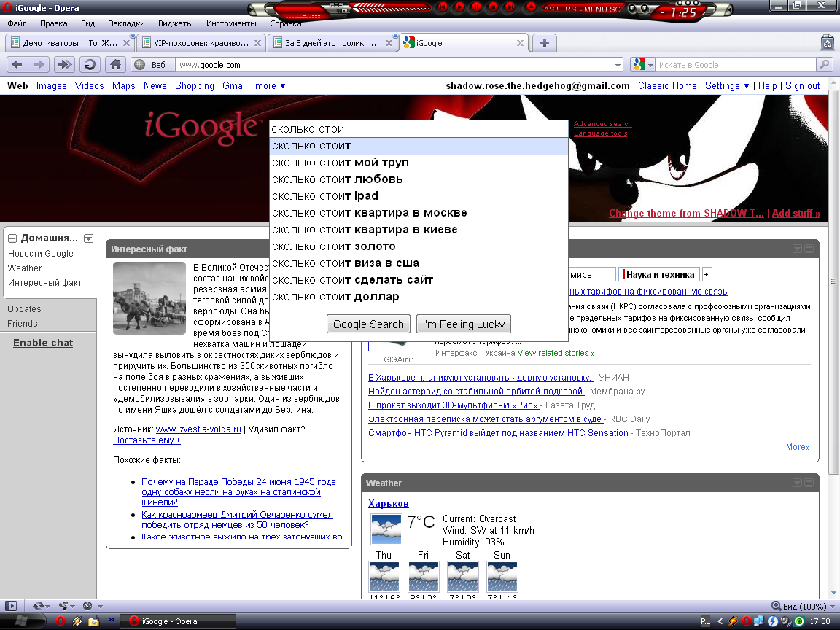Switch to the Наука и техника news tab

coord(660,274)
